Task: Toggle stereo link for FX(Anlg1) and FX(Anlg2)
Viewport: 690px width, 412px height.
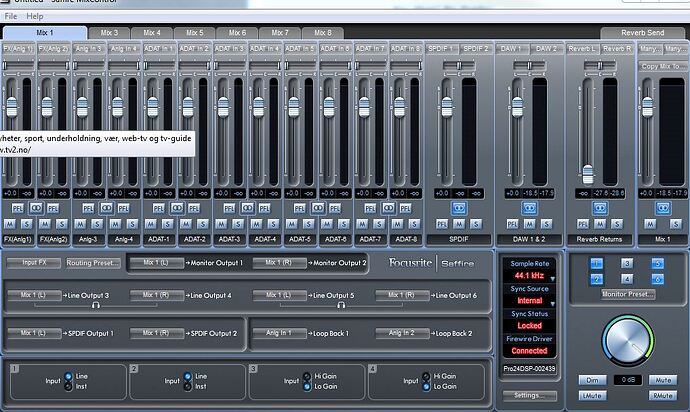Action: click(x=36, y=208)
